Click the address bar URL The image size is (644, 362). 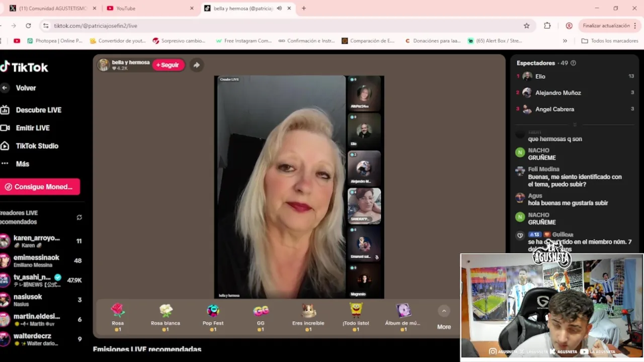point(96,26)
